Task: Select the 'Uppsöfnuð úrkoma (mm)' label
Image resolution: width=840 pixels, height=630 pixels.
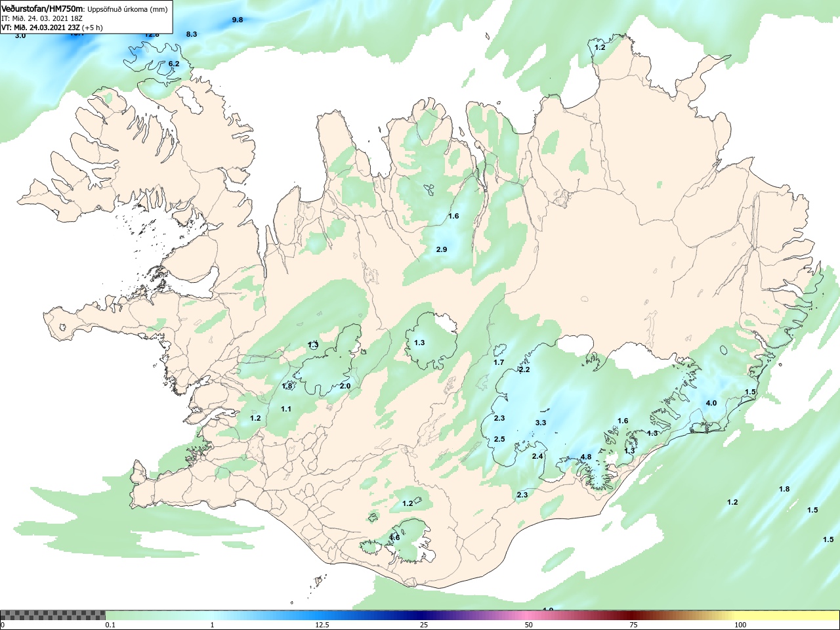Action: tap(127, 9)
